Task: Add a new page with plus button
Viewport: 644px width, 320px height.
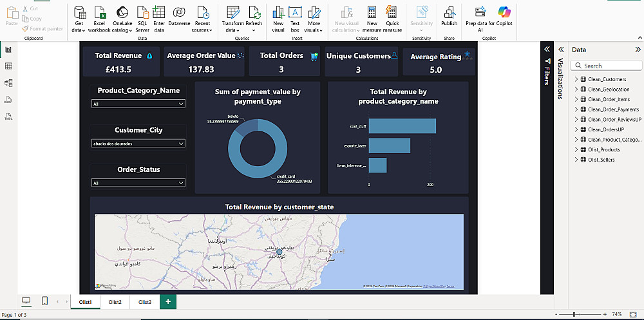Action: click(x=168, y=301)
